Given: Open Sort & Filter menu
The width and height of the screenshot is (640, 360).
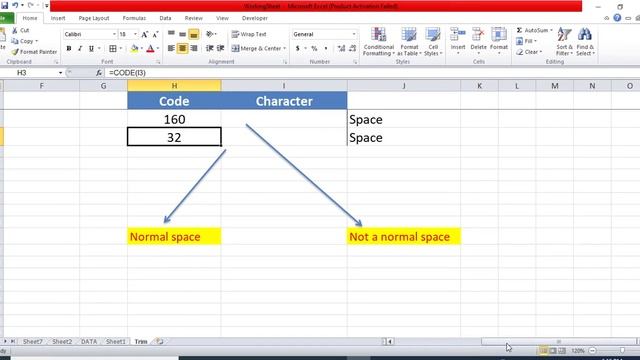Looking at the screenshot, I should (x=564, y=42).
